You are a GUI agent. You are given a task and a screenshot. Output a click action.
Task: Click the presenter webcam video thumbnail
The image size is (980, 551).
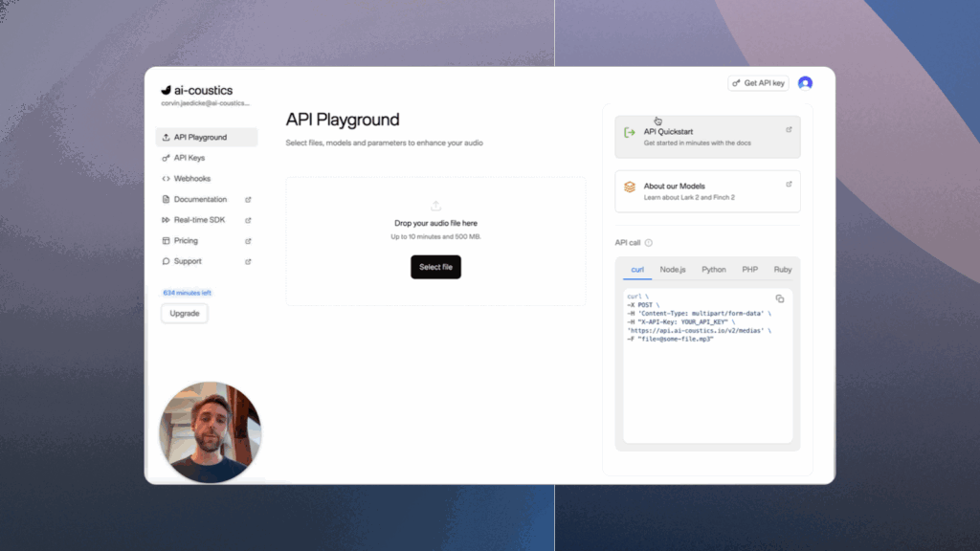(x=210, y=431)
